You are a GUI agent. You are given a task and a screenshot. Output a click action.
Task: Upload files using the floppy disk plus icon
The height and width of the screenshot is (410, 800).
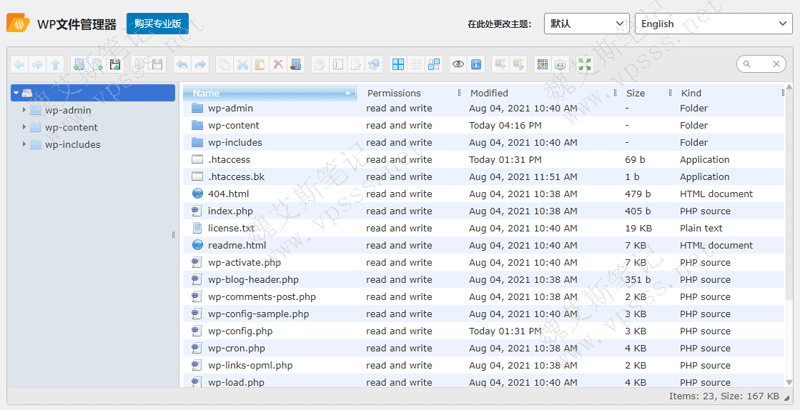(x=115, y=64)
